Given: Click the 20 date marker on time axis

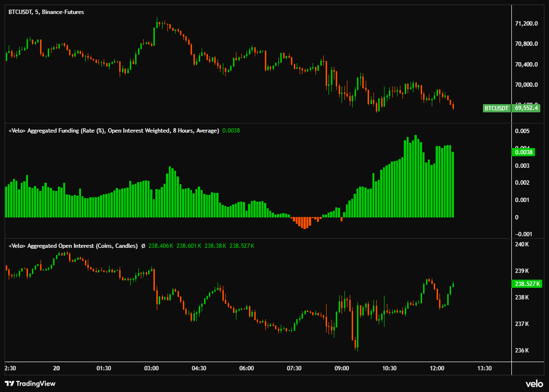Looking at the screenshot, I should point(56,368).
